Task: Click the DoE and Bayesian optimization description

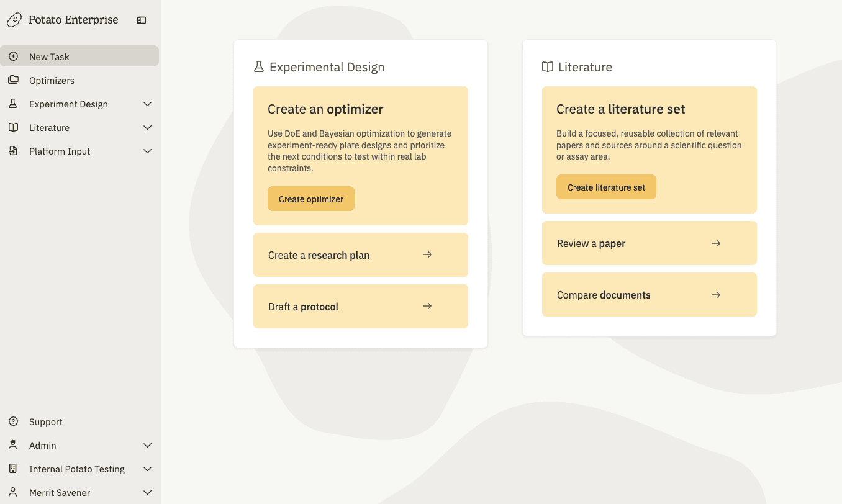Action: point(361,151)
